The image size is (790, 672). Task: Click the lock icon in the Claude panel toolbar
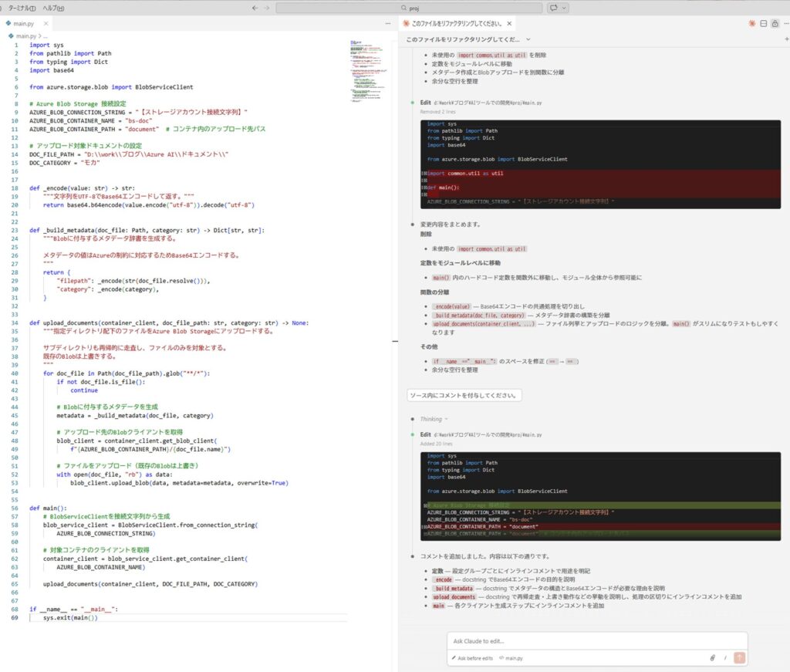(x=775, y=24)
